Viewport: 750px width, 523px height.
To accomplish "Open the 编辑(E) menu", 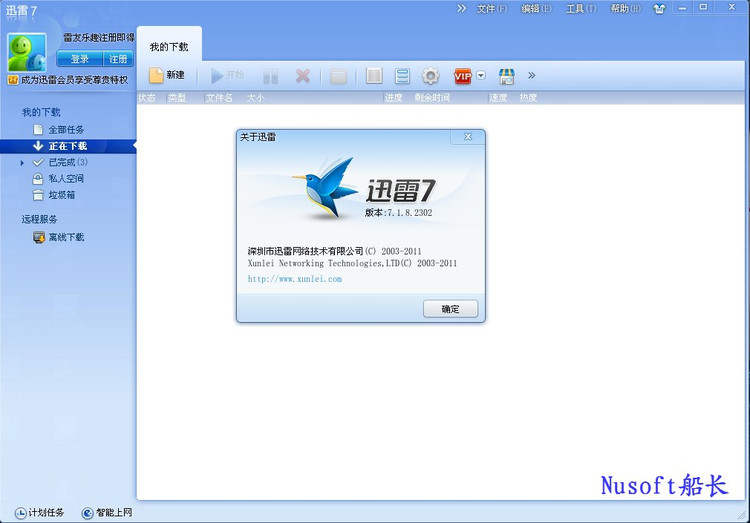I will point(536,9).
